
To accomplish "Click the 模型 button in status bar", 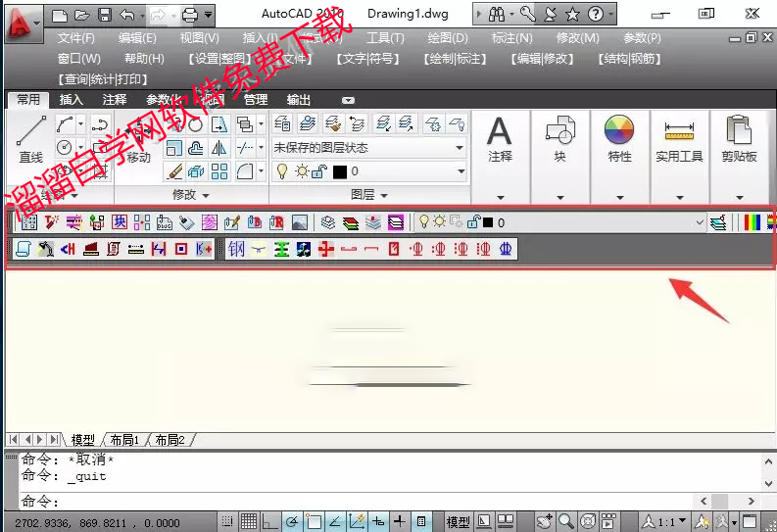I will point(458,521).
